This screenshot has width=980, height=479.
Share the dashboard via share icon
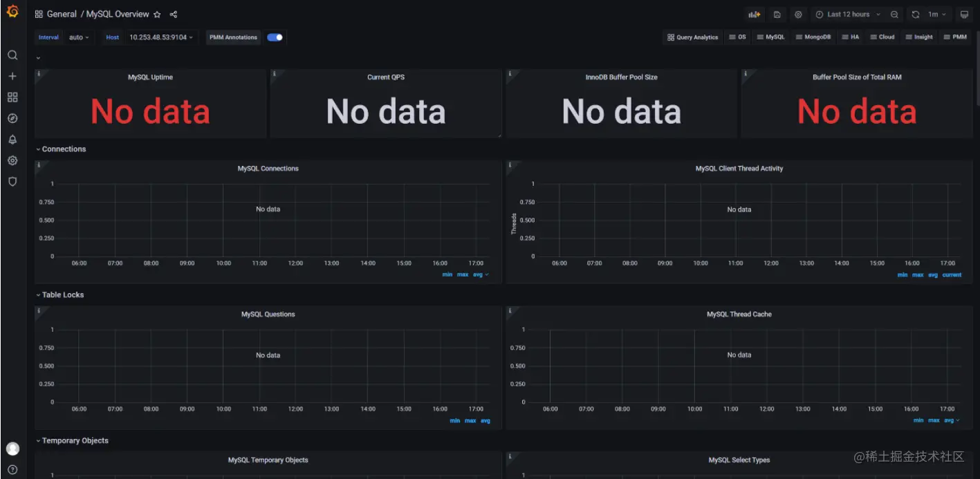173,15
